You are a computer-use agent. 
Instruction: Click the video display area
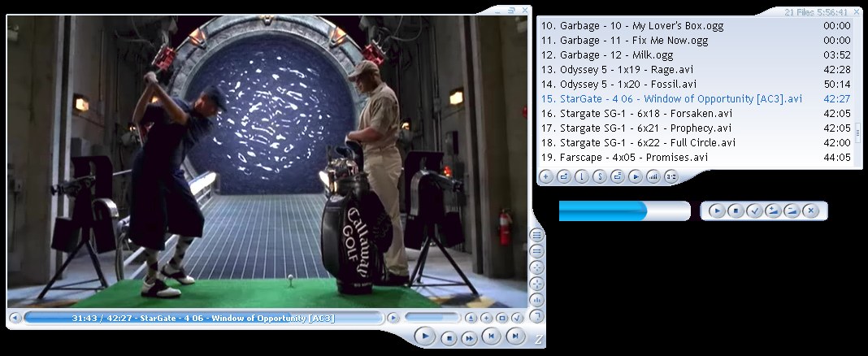pyautogui.click(x=267, y=161)
